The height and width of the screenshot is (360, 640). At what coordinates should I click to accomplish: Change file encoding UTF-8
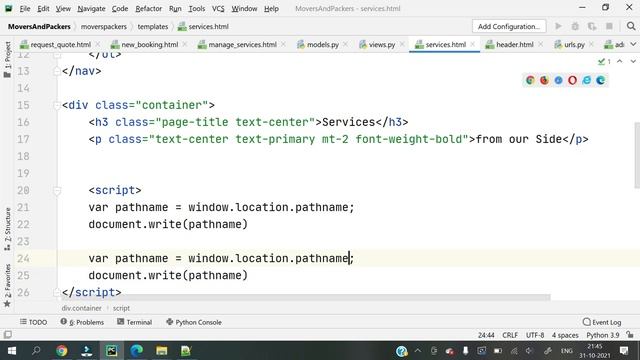click(x=535, y=335)
